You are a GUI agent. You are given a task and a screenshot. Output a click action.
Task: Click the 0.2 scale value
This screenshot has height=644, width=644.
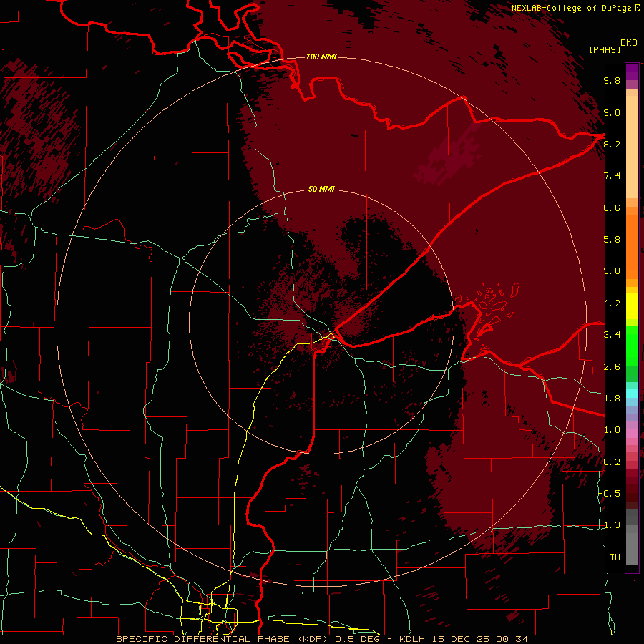[x=612, y=462]
